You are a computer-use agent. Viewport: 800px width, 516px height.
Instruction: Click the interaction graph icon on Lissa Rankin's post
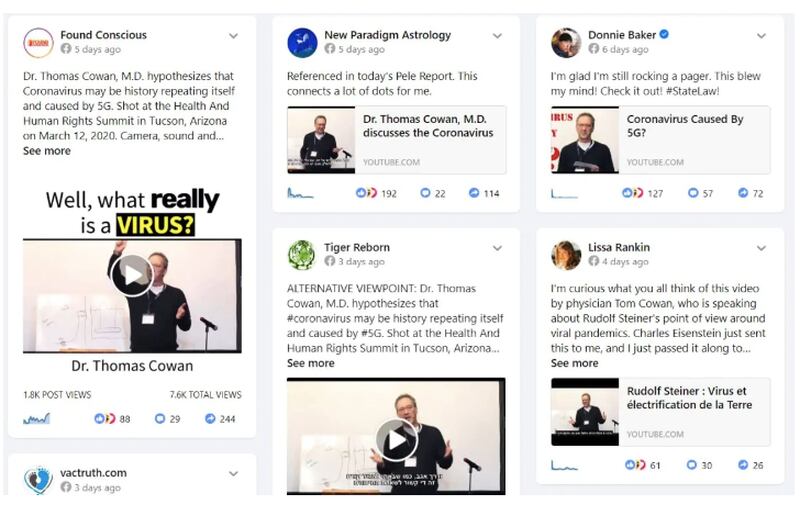coord(564,465)
